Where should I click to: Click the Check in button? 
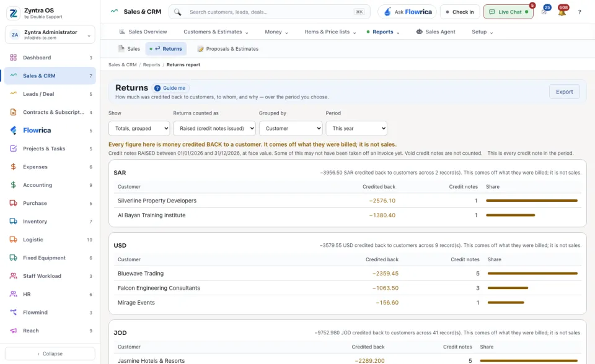pyautogui.click(x=460, y=12)
